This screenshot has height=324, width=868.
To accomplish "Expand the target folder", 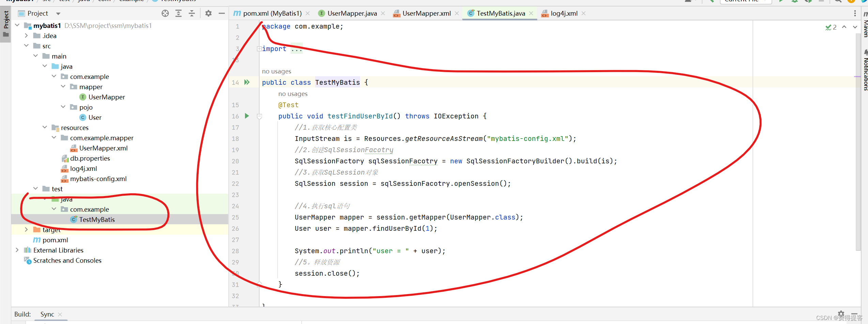I will (x=26, y=230).
